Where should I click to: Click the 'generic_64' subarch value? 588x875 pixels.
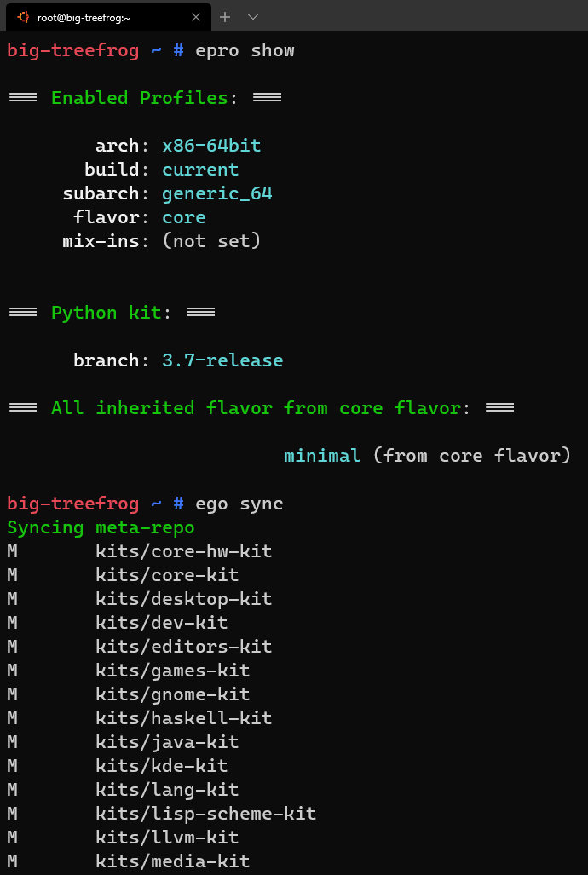pyautogui.click(x=216, y=193)
